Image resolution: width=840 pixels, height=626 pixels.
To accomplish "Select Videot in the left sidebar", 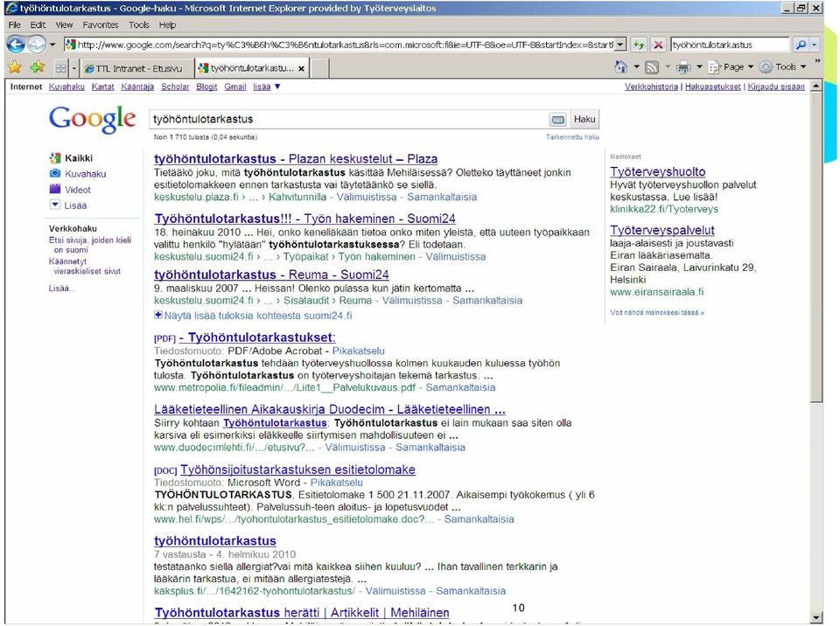I will coord(70,190).
